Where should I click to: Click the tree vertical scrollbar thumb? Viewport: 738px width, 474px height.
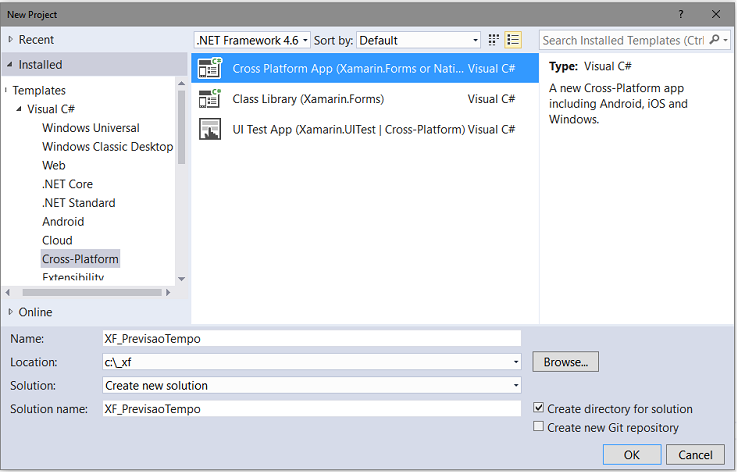182,127
